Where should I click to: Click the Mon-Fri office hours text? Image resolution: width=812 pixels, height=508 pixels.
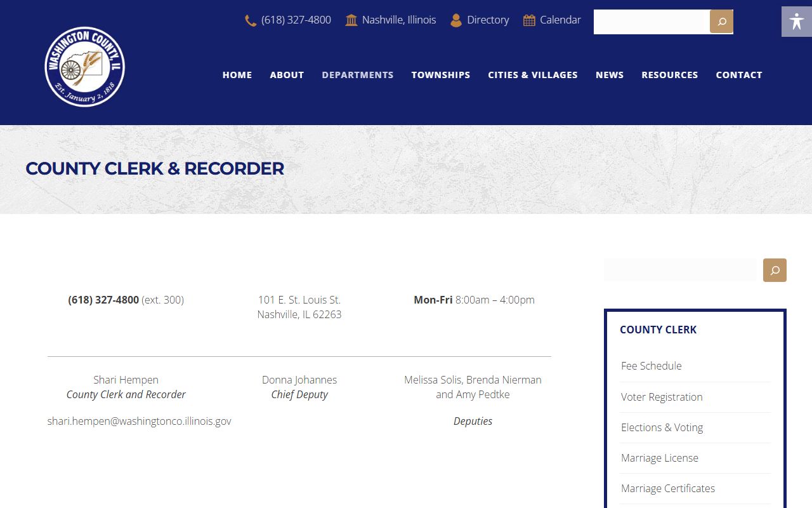coord(475,300)
